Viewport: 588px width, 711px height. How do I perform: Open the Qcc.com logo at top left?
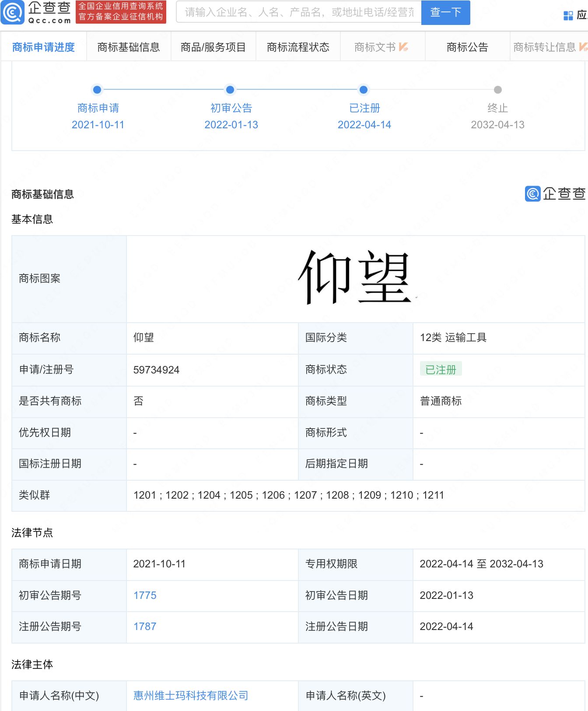click(x=36, y=12)
